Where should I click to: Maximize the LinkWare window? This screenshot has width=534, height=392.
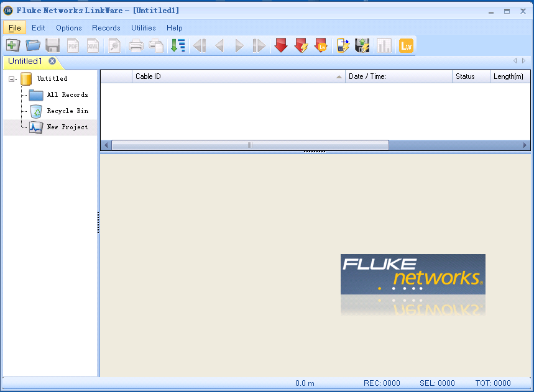[507, 11]
